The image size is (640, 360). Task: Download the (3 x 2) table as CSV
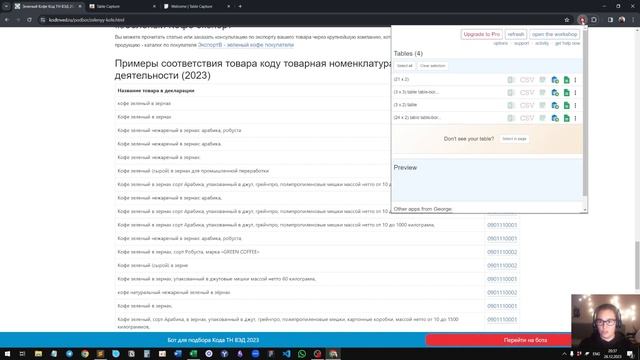[527, 105]
